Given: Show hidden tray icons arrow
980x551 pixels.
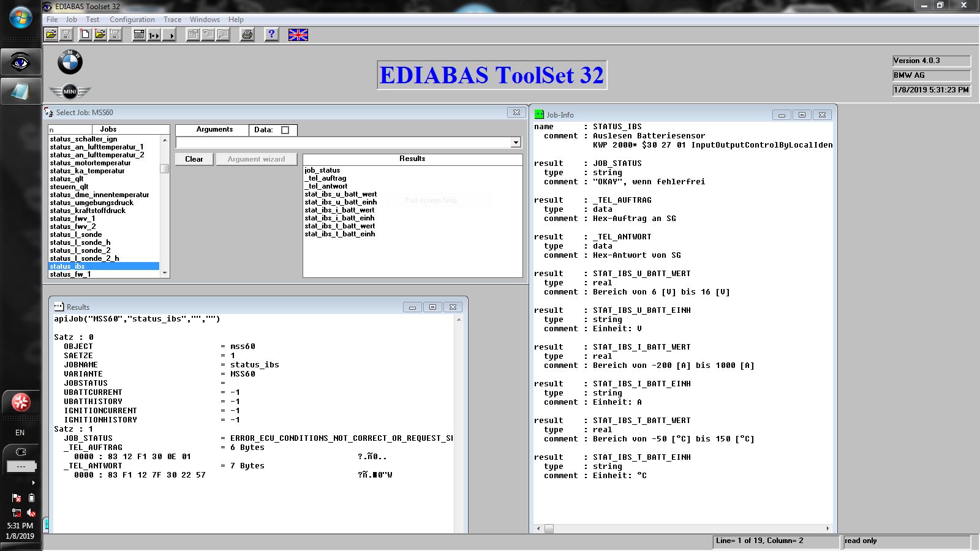Looking at the screenshot, I should (33, 483).
